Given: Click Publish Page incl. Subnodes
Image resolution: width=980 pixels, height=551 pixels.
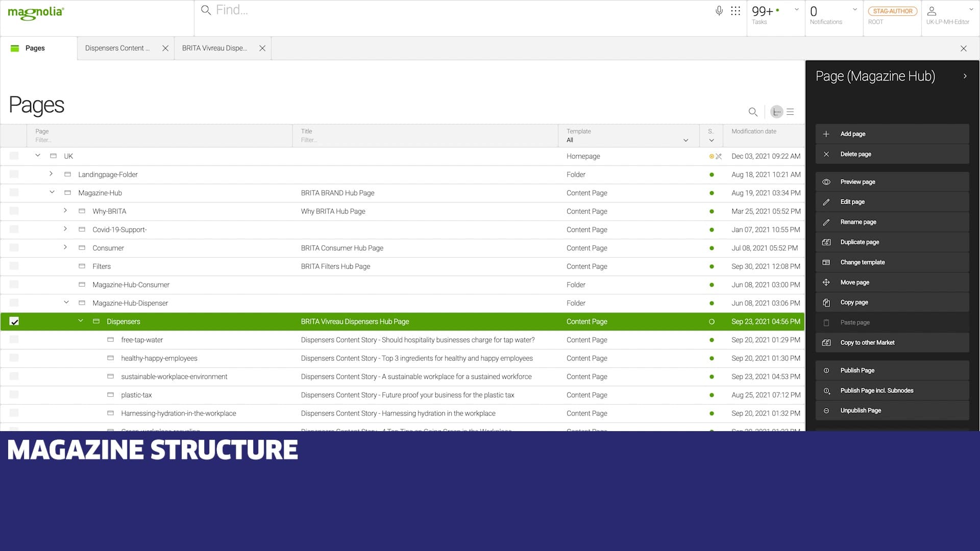Looking at the screenshot, I should (892, 391).
